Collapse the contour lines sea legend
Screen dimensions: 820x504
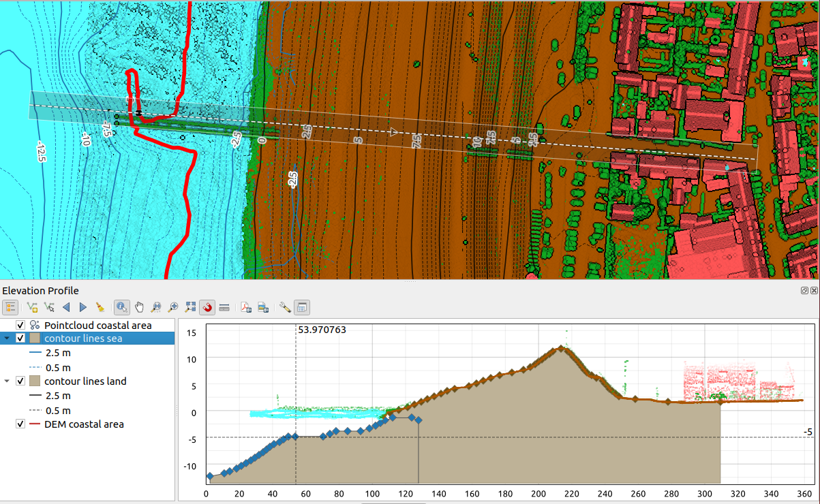pyautogui.click(x=5, y=338)
